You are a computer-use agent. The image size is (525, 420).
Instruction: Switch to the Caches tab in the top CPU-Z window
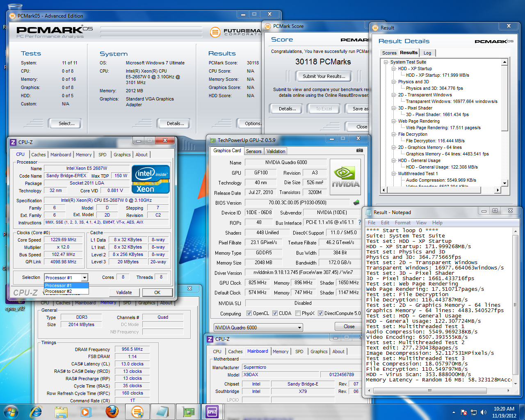click(39, 155)
